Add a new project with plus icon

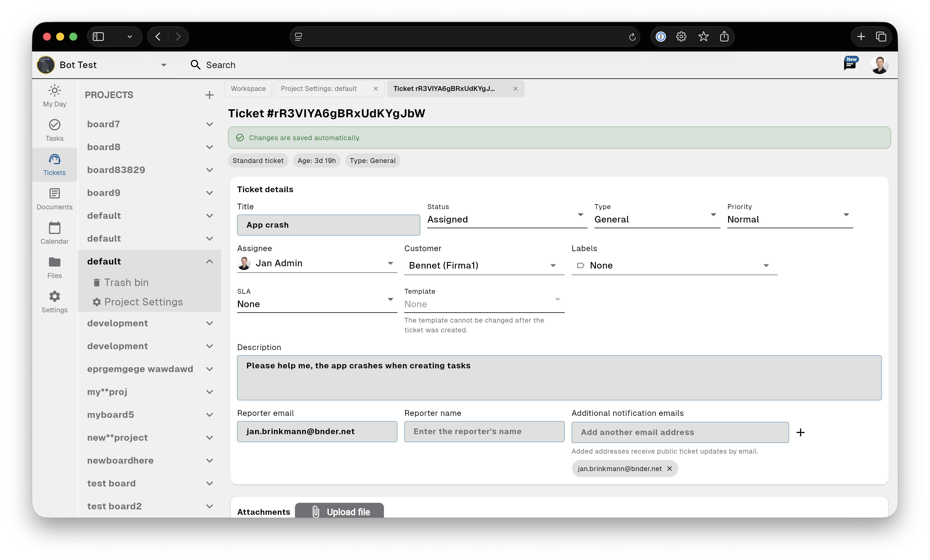[x=210, y=95]
